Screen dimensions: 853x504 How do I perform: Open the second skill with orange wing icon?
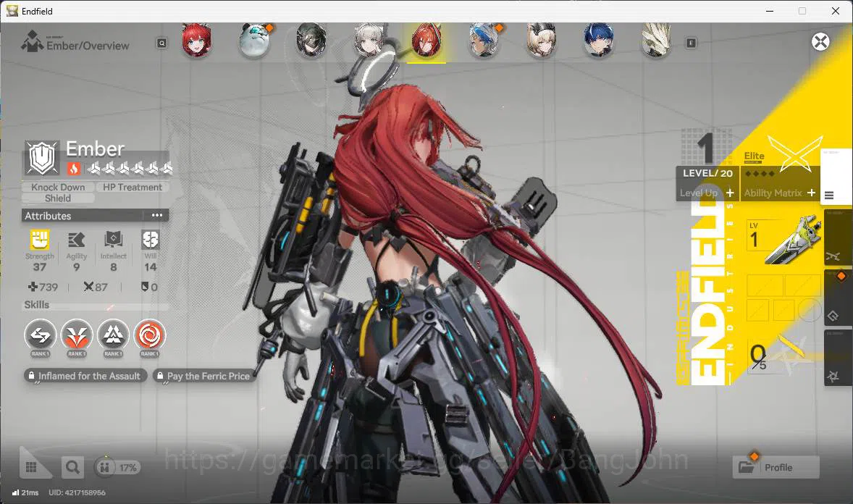tap(76, 335)
